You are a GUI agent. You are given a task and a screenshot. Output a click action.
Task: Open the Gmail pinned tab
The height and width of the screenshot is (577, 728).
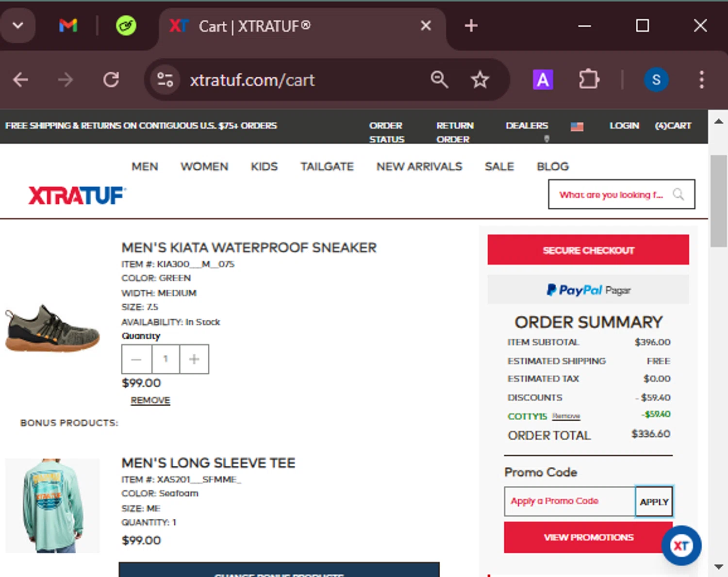pyautogui.click(x=68, y=25)
